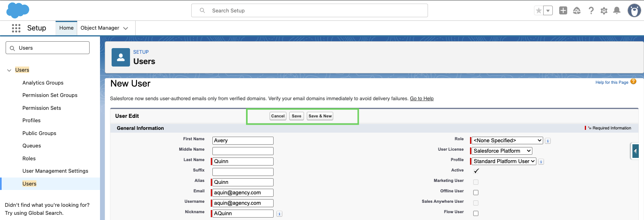
Task: Switch to the Object Manager tab
Action: coord(100,28)
